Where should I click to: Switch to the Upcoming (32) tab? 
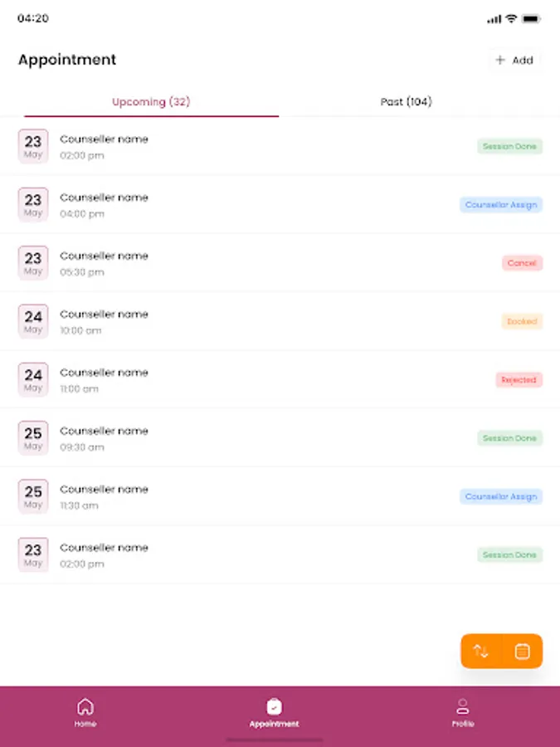point(151,102)
